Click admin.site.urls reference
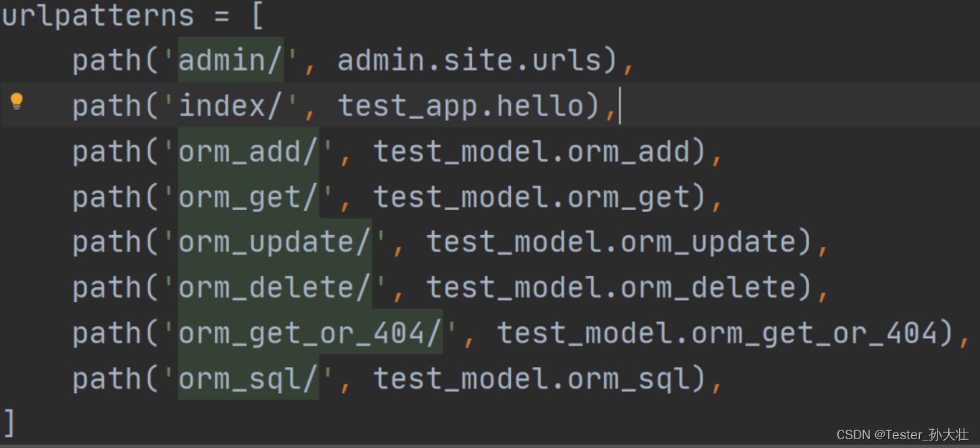Image resolution: width=980 pixels, height=448 pixels. click(x=469, y=60)
